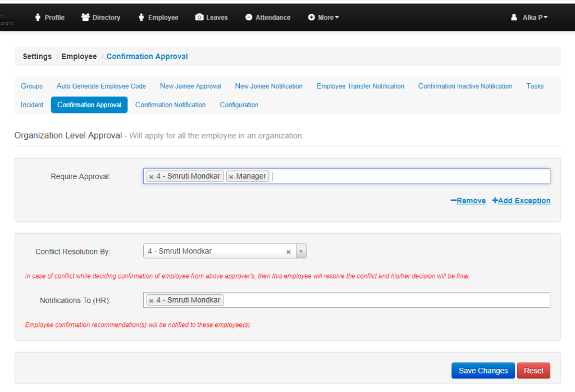Image resolution: width=575 pixels, height=392 pixels.
Task: Open the Directory section icon
Action: click(x=85, y=17)
